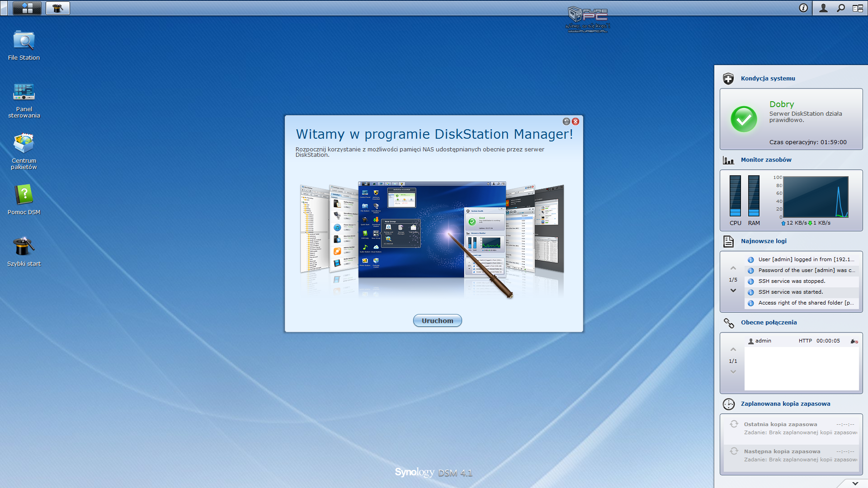Select log 'SSH service was stopped.'
The height and width of the screenshot is (488, 868).
(801, 281)
